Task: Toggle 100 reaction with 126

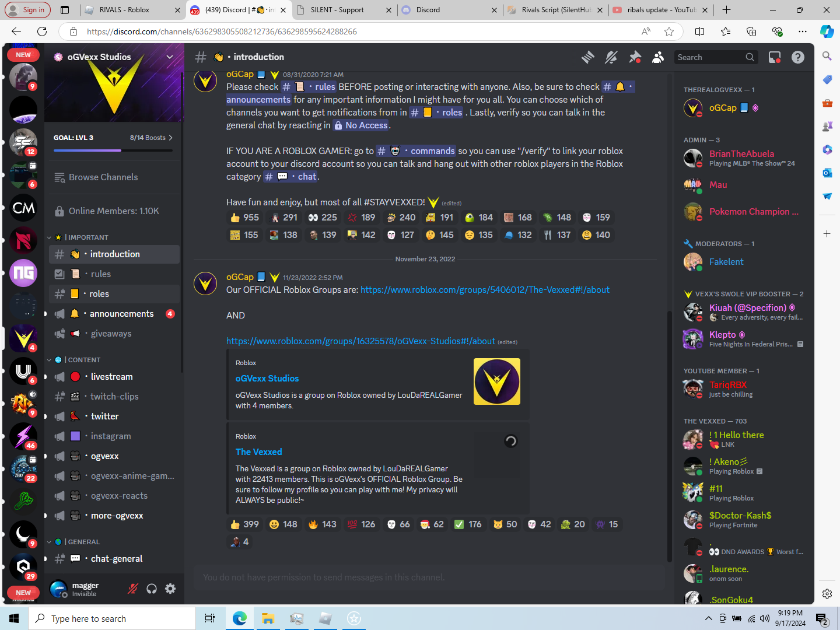Action: click(x=362, y=524)
